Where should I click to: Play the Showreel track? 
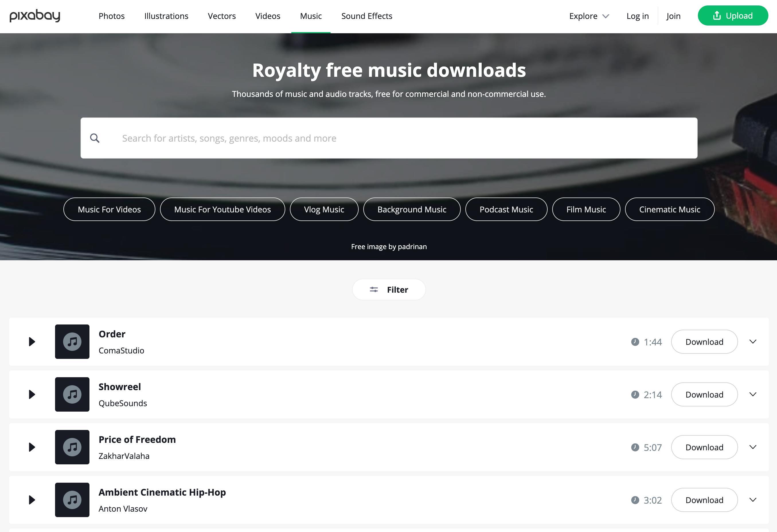32,394
